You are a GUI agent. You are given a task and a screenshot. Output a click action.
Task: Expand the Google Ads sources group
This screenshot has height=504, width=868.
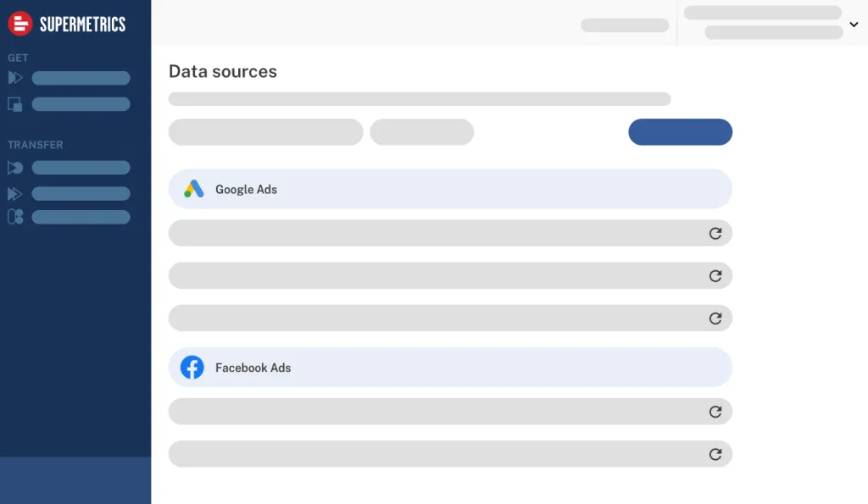pyautogui.click(x=449, y=189)
